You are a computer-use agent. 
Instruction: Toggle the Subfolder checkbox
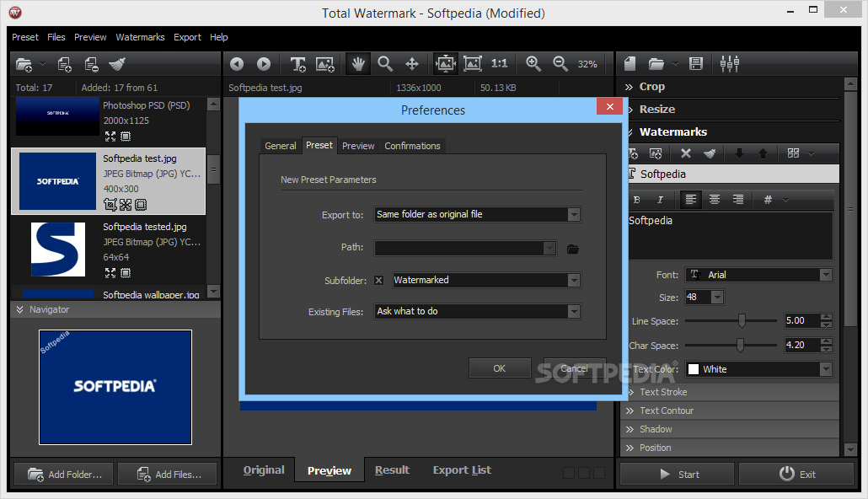(x=378, y=280)
